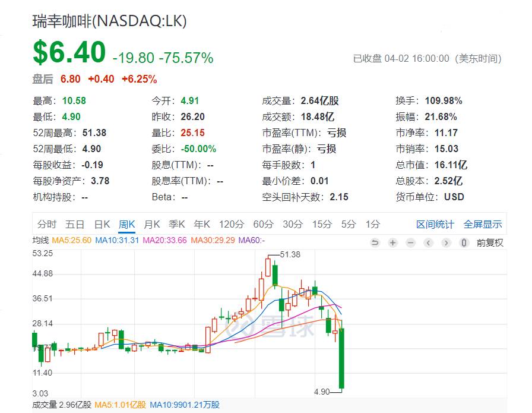Switch to 年K chart tab
Image resolution: width=532 pixels, height=413 pixels.
click(202, 224)
